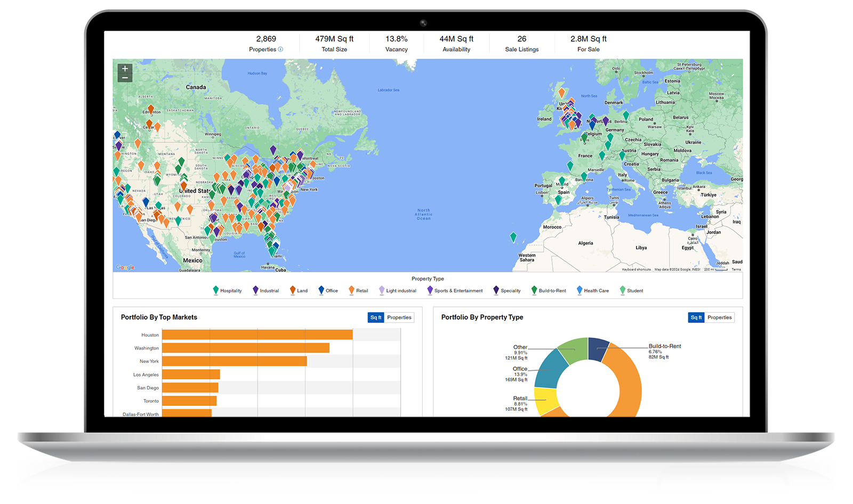The image size is (853, 504).
Task: Select the Health Care legend marker
Action: click(x=580, y=290)
